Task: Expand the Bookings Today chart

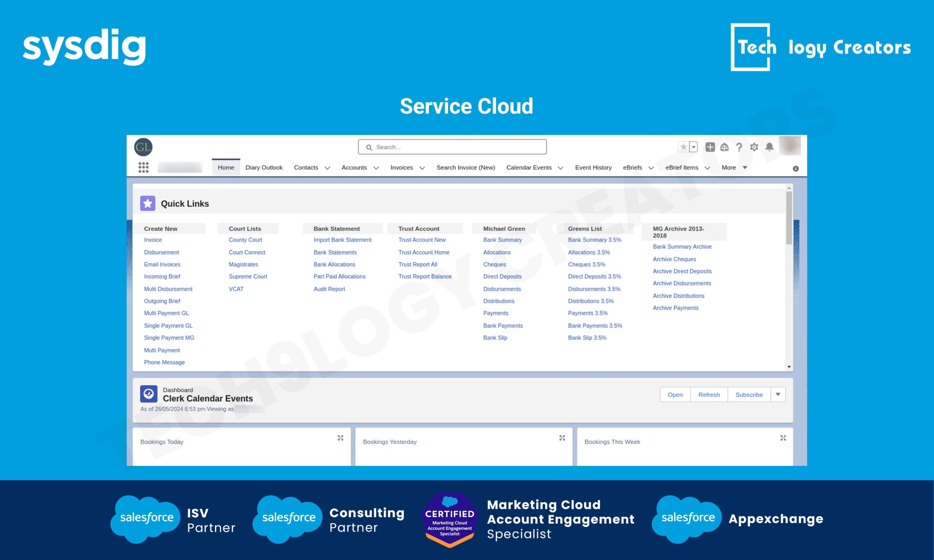Action: point(340,438)
